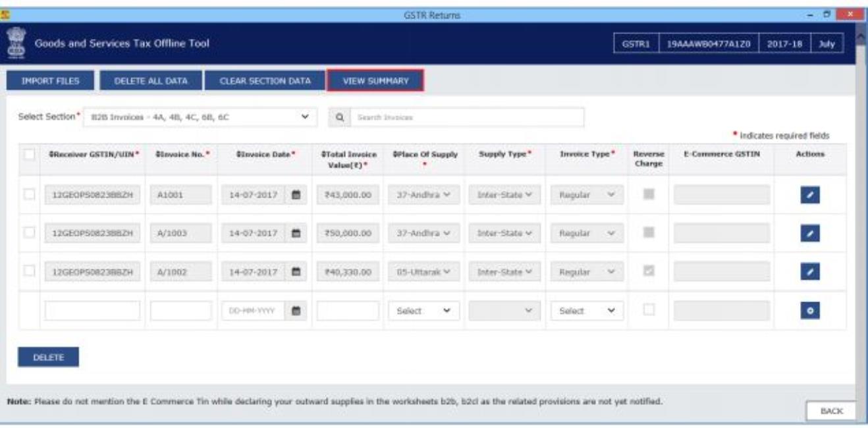Select the row checkbox for invoice A1001
Viewport: 868px width, 428px height.
[29, 195]
